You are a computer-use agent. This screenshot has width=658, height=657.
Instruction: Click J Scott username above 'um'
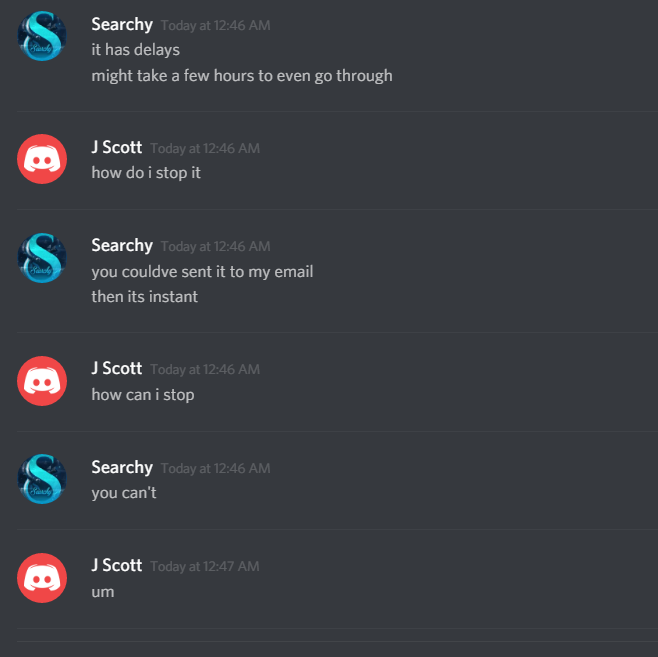tap(117, 566)
